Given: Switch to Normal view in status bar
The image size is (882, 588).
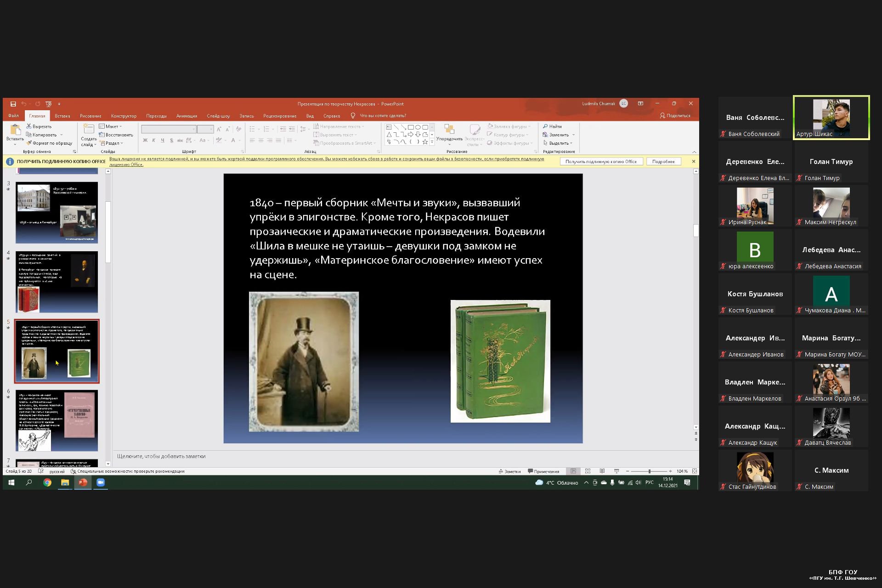Looking at the screenshot, I should [x=573, y=471].
